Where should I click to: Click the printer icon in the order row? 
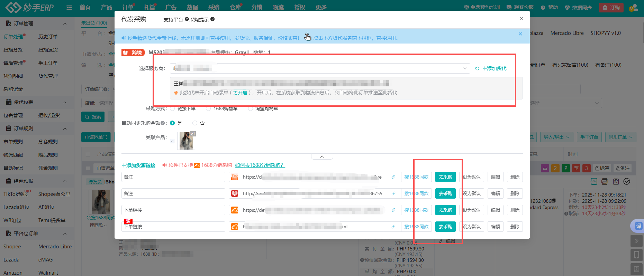tap(605, 181)
